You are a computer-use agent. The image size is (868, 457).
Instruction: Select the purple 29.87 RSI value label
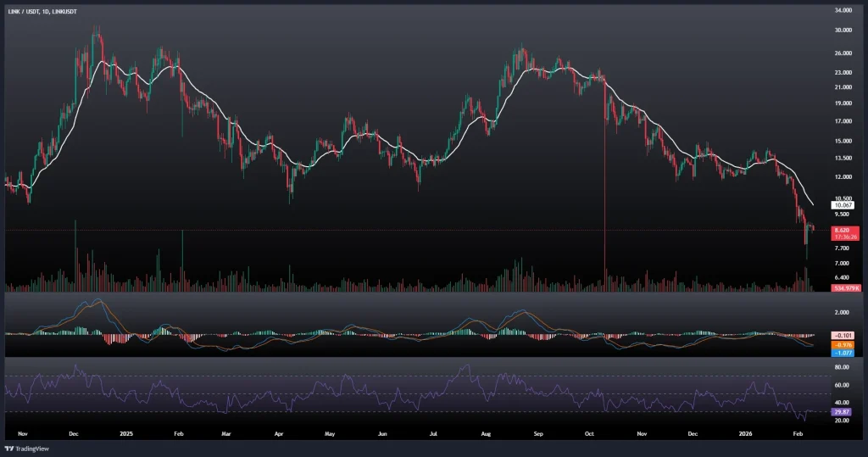842,412
